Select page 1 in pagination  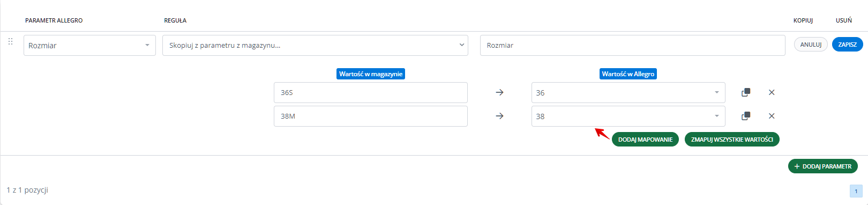coord(856,191)
